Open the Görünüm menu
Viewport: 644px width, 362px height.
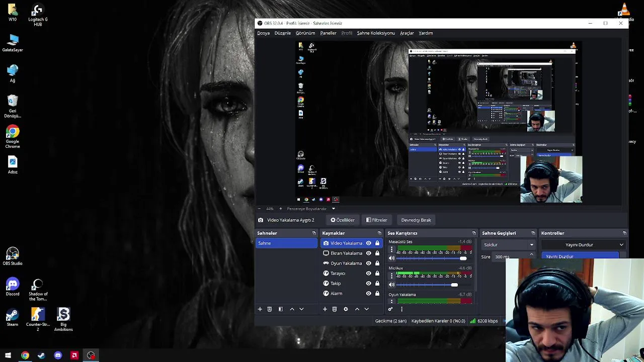point(305,33)
